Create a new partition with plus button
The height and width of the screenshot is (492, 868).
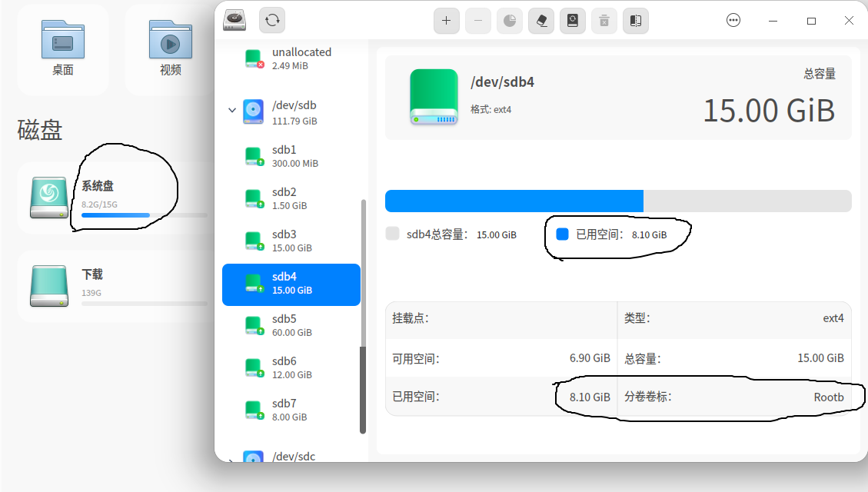click(446, 21)
